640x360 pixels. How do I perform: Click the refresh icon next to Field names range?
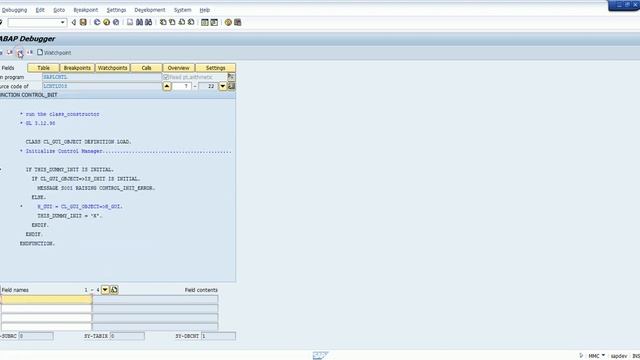click(114, 290)
